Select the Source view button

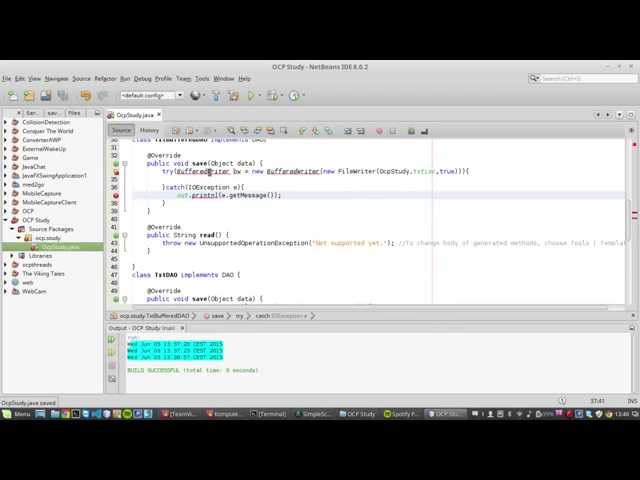[x=122, y=130]
